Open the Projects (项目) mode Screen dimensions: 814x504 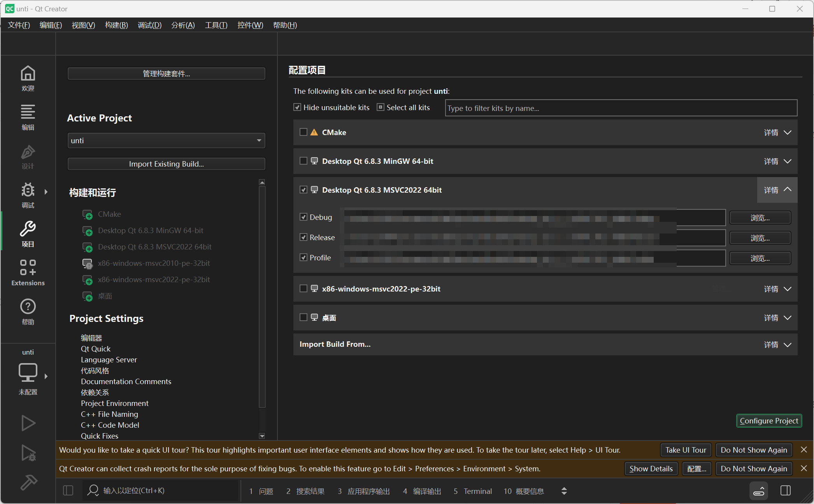(28, 234)
